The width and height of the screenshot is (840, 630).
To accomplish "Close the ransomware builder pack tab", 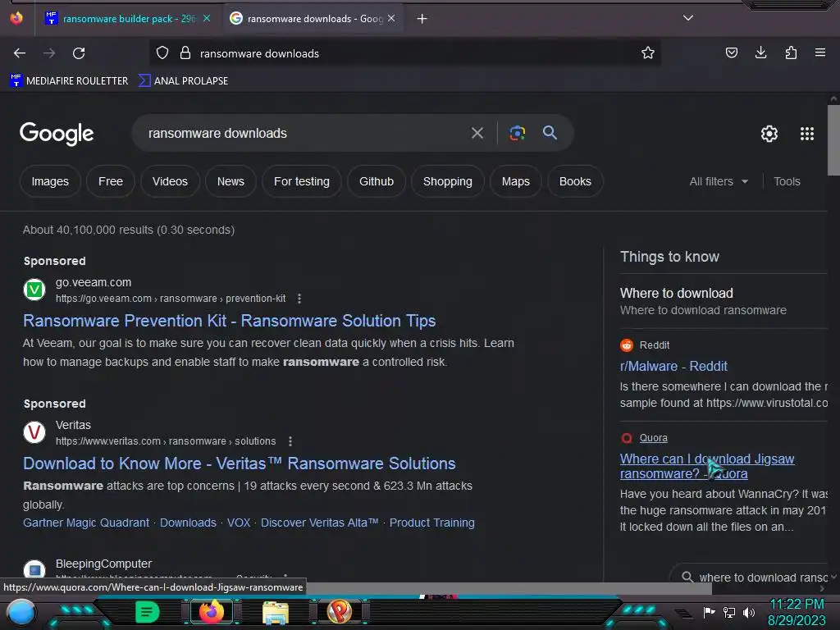I will (207, 18).
